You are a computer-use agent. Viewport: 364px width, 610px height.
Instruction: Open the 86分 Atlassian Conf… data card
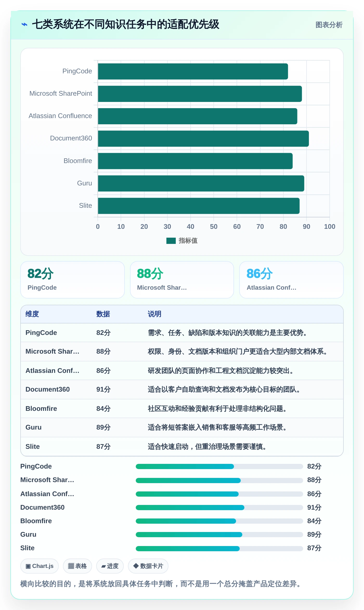tap(291, 280)
